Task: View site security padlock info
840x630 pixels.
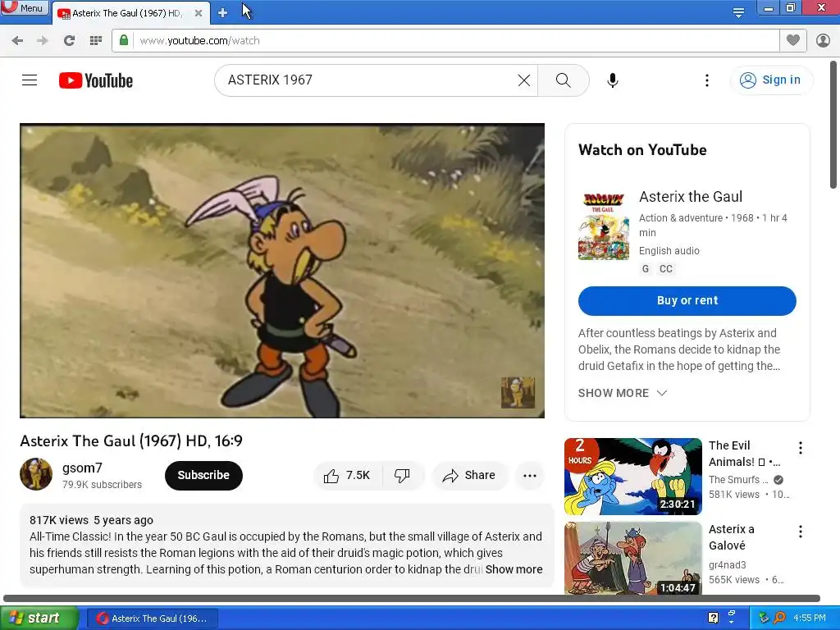Action: point(124,40)
